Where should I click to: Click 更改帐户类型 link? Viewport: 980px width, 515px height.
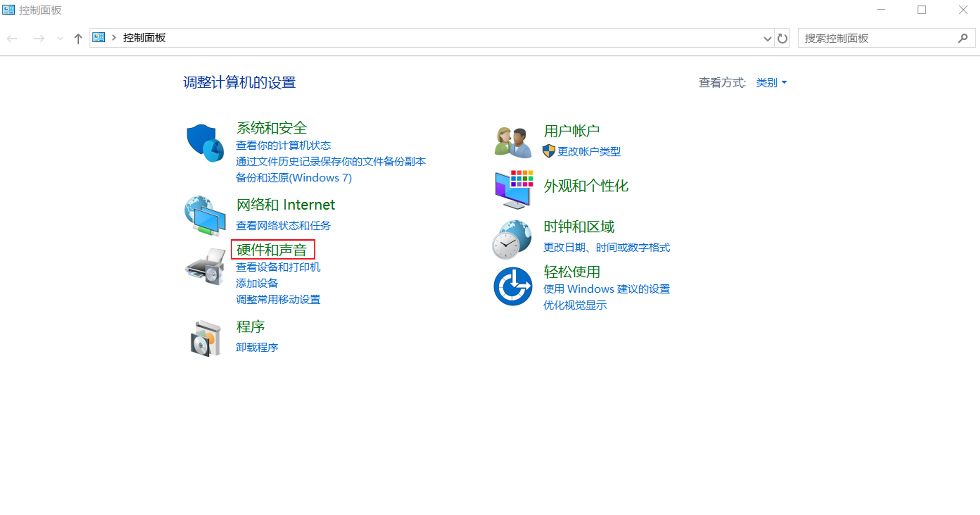589,151
